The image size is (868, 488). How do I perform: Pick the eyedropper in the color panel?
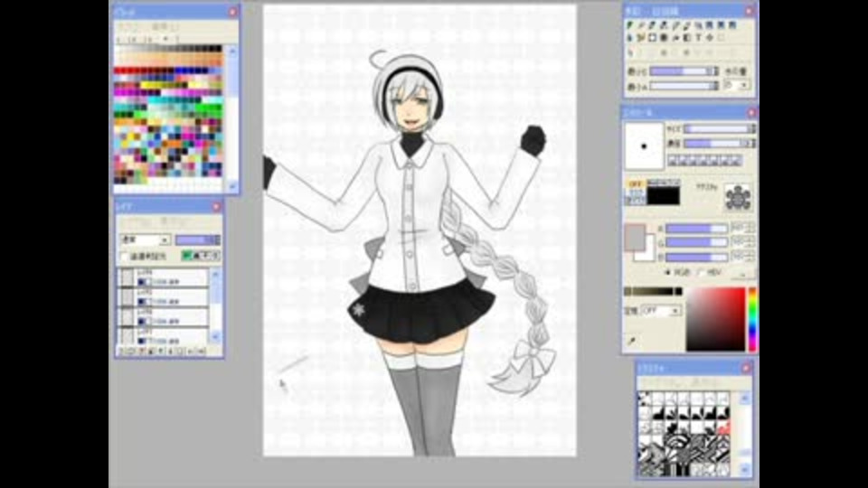(632, 342)
